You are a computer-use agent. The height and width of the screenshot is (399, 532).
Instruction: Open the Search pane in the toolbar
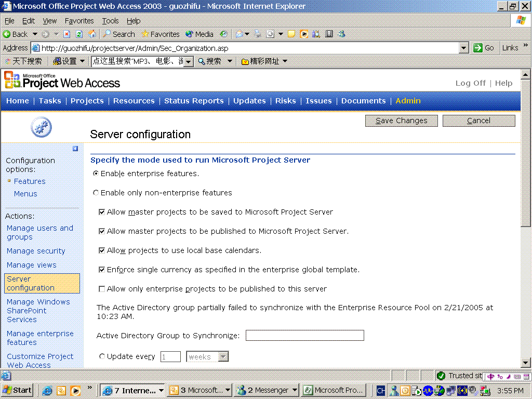point(119,34)
